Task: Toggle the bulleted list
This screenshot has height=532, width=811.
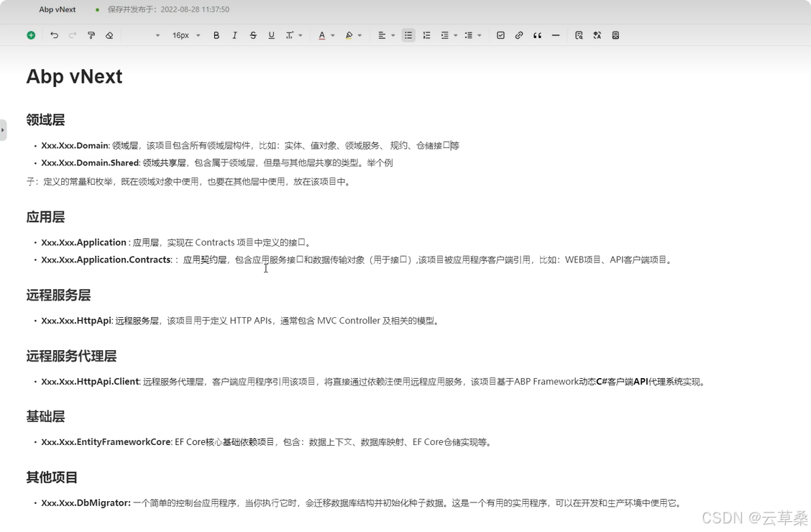Action: [408, 35]
